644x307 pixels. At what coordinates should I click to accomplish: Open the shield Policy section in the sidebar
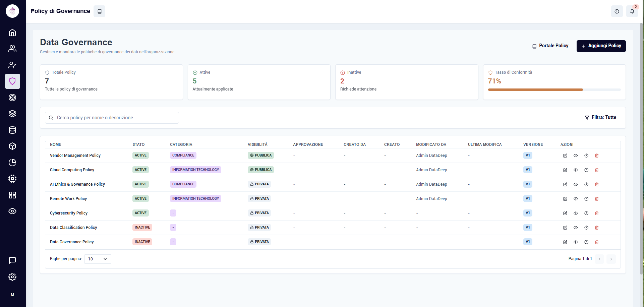coord(12,81)
